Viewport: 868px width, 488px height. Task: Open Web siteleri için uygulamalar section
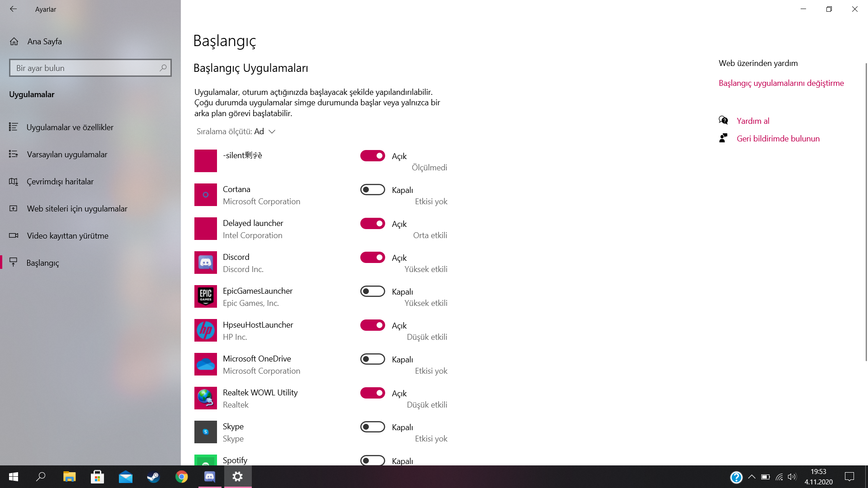(90, 209)
